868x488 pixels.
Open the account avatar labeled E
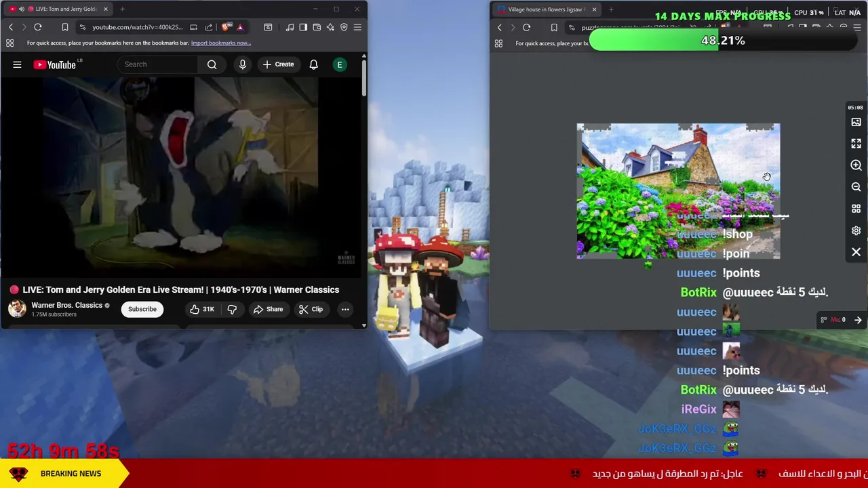(340, 64)
